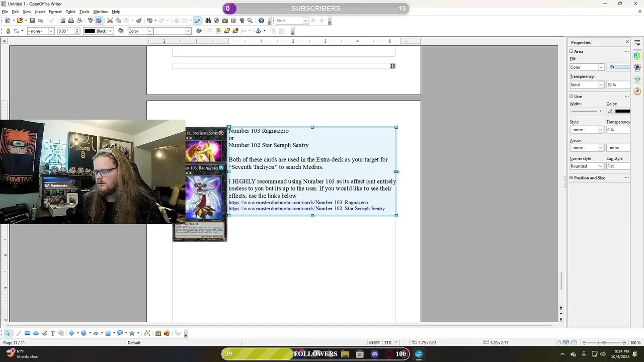Collapse the Line section in sidebar

[572, 96]
